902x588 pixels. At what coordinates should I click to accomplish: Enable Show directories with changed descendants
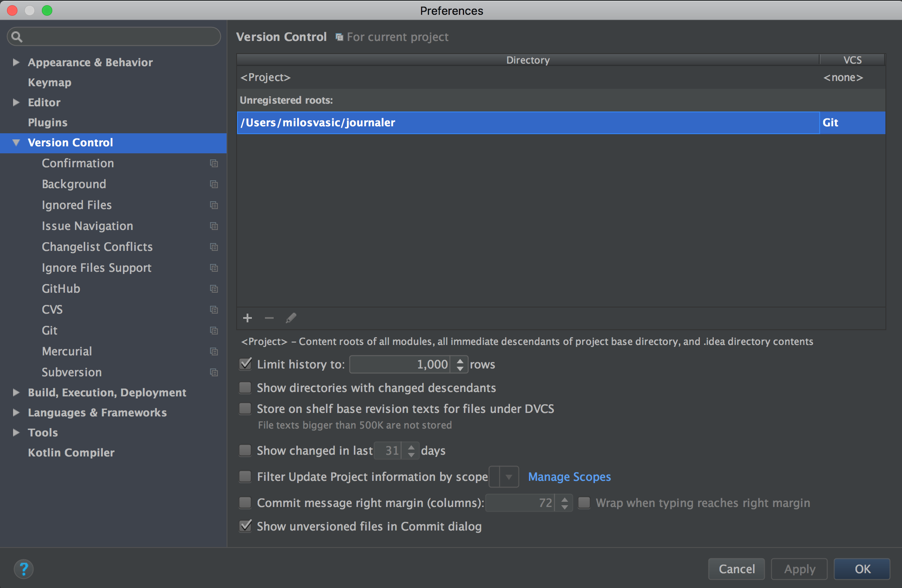(245, 388)
